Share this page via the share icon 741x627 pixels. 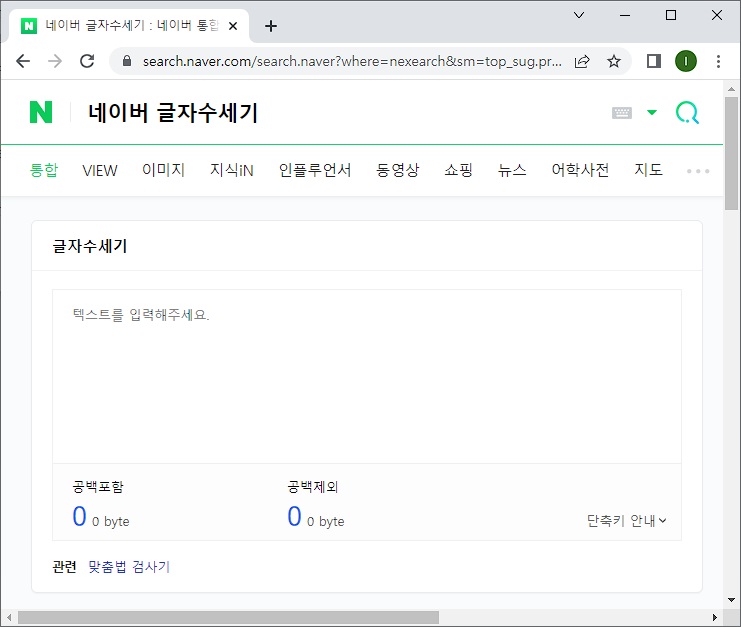(x=582, y=61)
